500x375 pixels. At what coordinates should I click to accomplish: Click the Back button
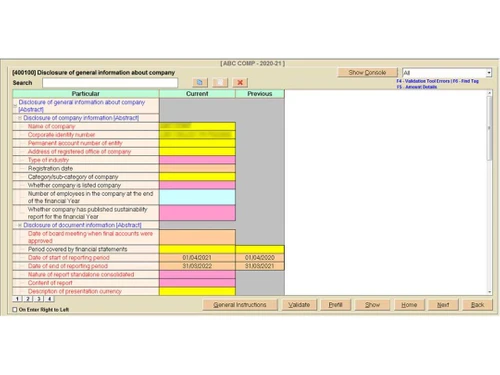(477, 305)
